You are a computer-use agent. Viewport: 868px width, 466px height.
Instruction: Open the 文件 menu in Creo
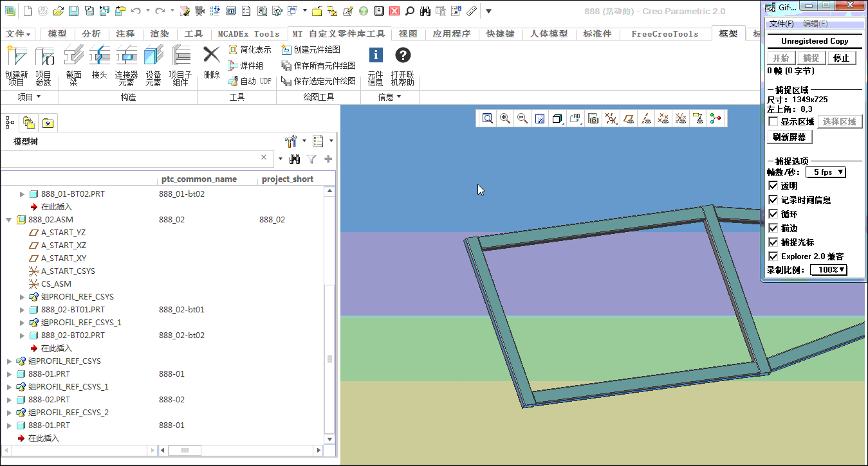click(x=19, y=34)
